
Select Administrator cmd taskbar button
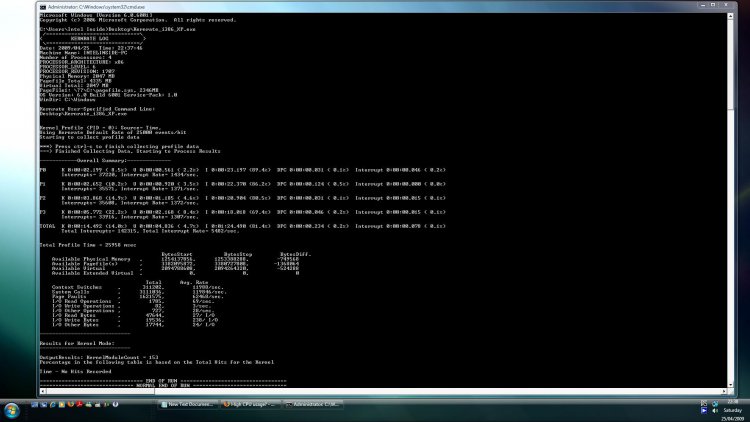[313, 404]
